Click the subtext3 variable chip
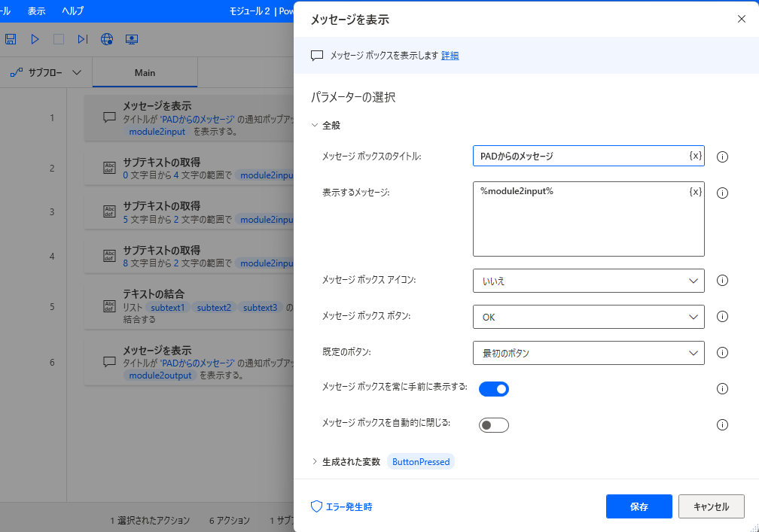 pyautogui.click(x=260, y=308)
